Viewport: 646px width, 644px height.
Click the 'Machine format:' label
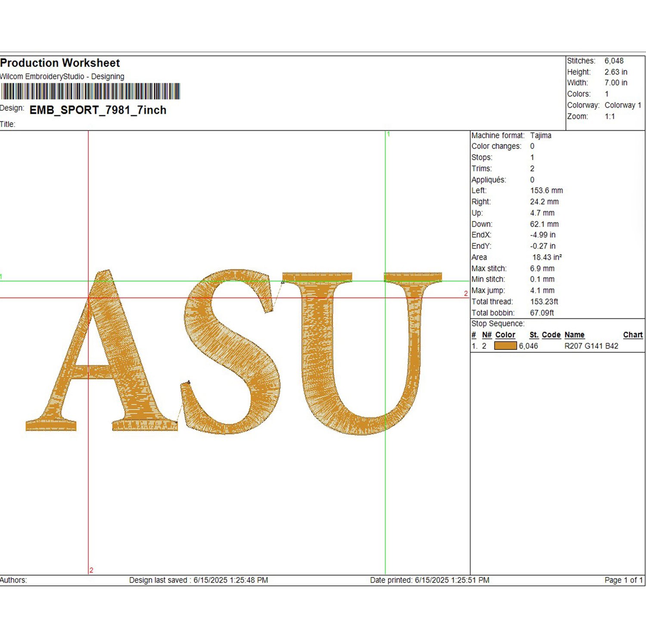pos(498,135)
